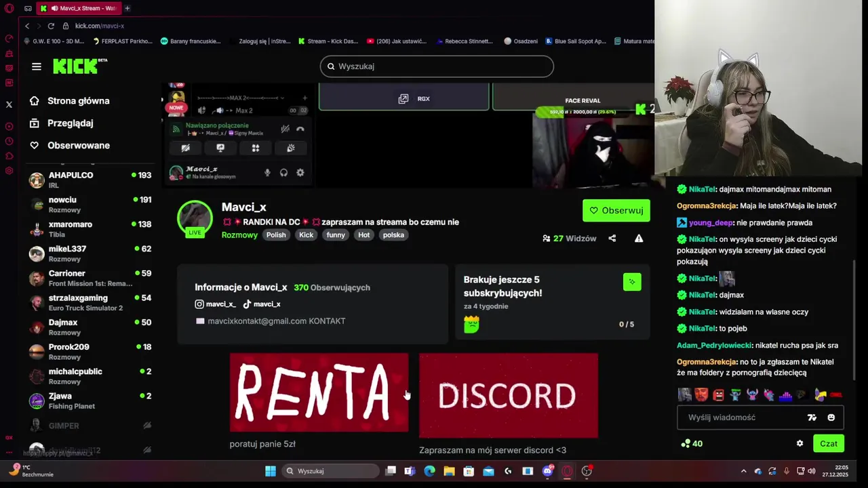The height and width of the screenshot is (488, 868).
Task: Open File Explorer from taskbar
Action: 449,471
